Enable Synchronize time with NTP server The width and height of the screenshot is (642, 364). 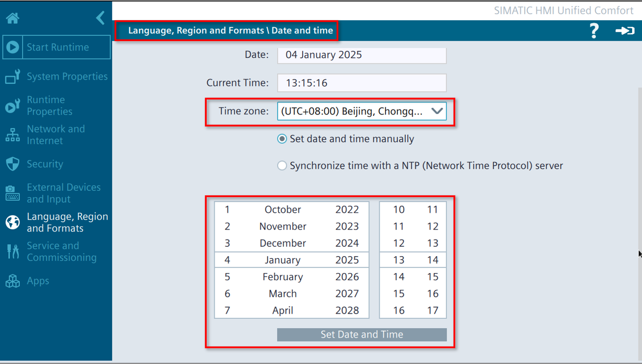[x=282, y=166]
